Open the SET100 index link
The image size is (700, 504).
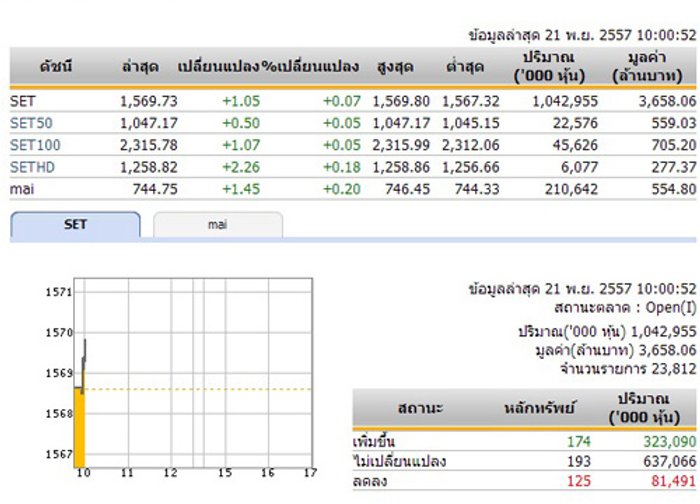point(35,145)
